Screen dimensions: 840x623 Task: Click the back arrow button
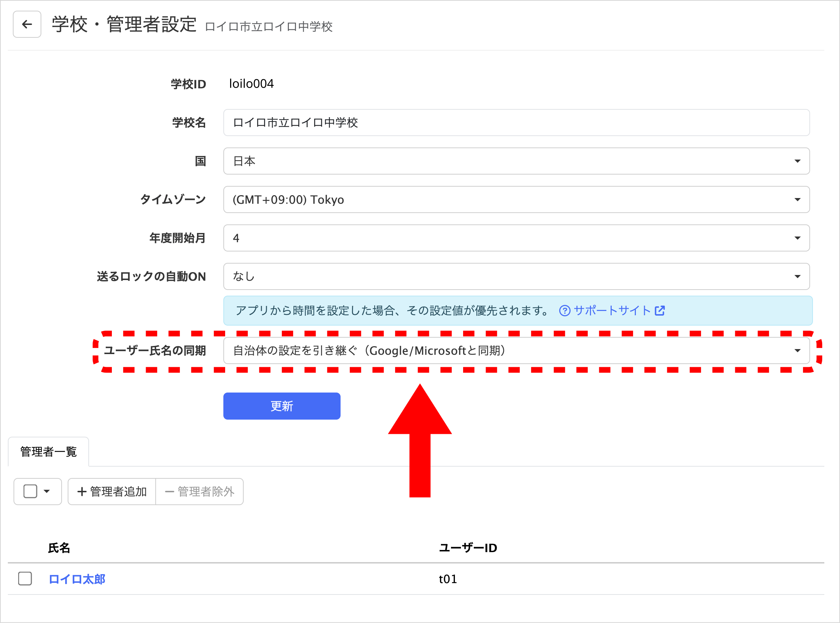[27, 25]
